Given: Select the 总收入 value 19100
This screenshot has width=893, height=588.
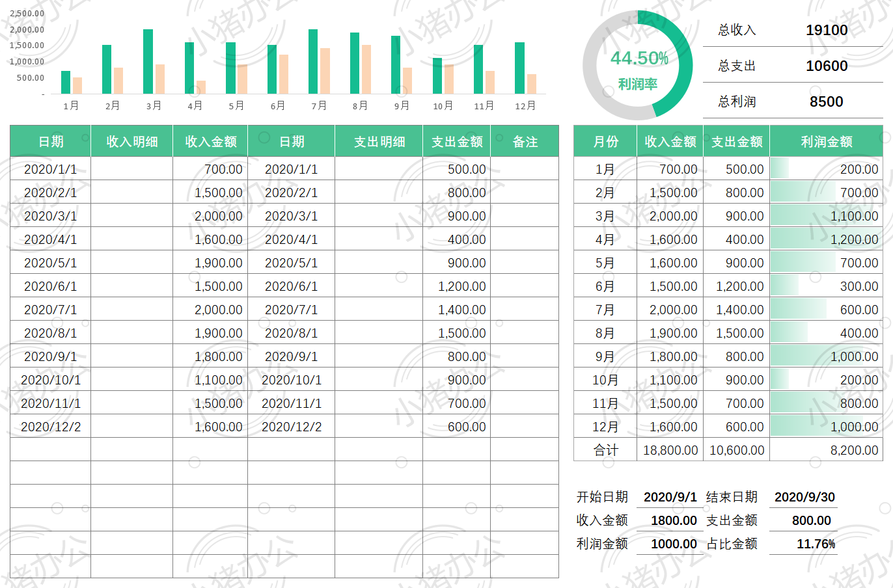Looking at the screenshot, I should tap(827, 30).
